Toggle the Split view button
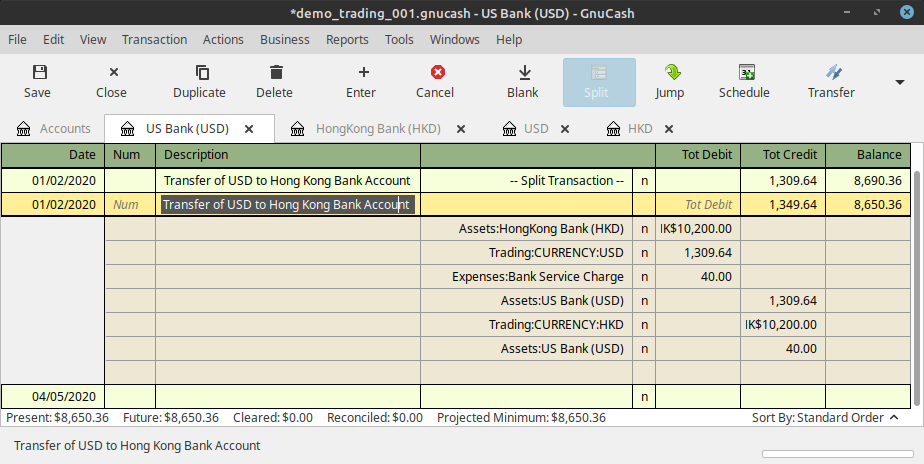 [x=599, y=82]
